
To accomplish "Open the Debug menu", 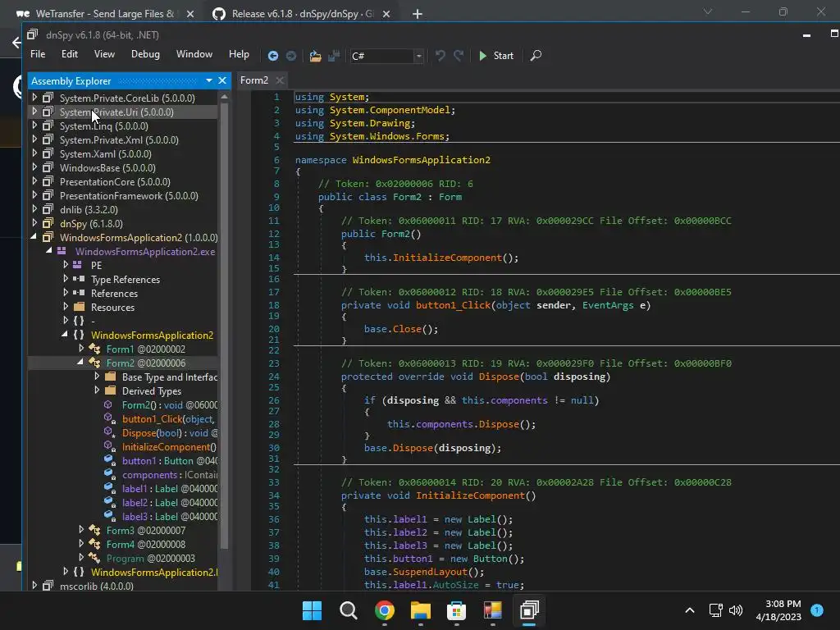I will tap(145, 54).
